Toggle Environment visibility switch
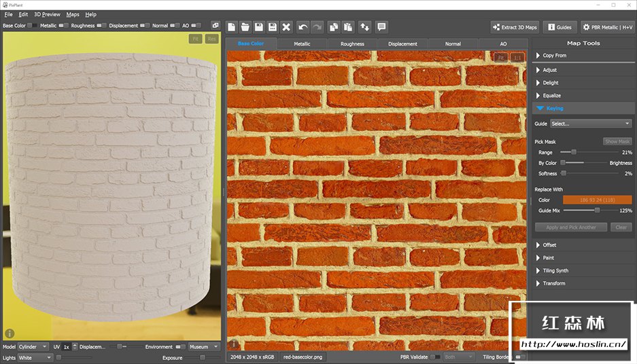The height and width of the screenshot is (364, 637). point(180,347)
